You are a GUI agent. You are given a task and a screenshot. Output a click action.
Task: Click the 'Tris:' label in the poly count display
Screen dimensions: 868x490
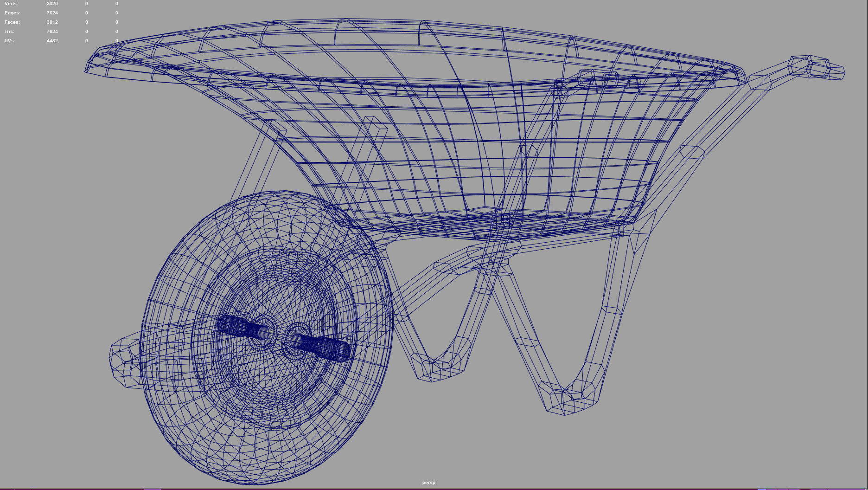point(9,32)
